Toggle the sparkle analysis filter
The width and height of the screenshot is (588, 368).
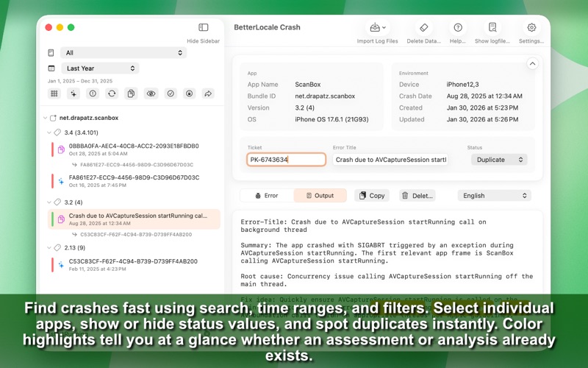point(73,93)
